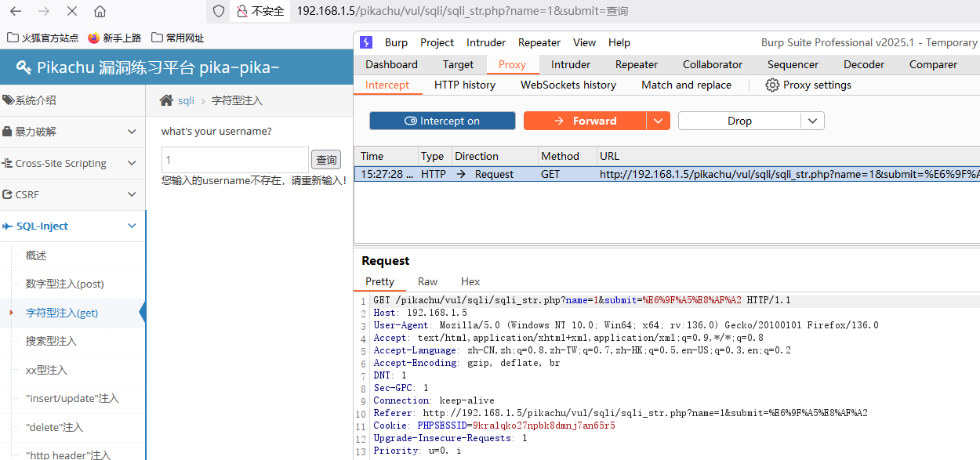980x460 pixels.
Task: Open the WebSockets history sub-tab
Action: pos(568,85)
